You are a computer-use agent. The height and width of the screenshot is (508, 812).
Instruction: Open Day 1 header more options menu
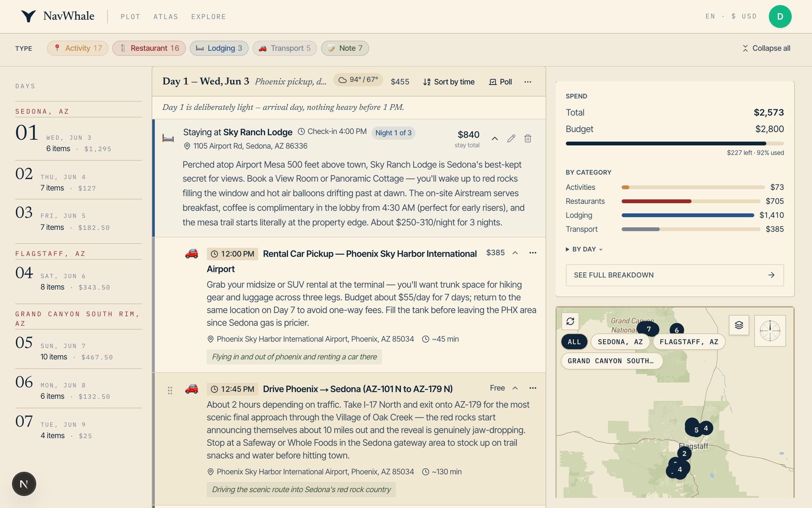coord(527,82)
